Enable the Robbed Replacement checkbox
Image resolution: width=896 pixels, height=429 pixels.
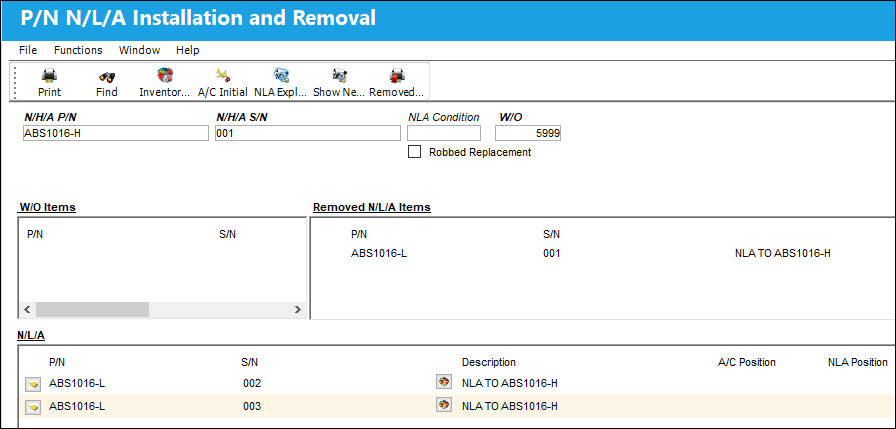414,152
